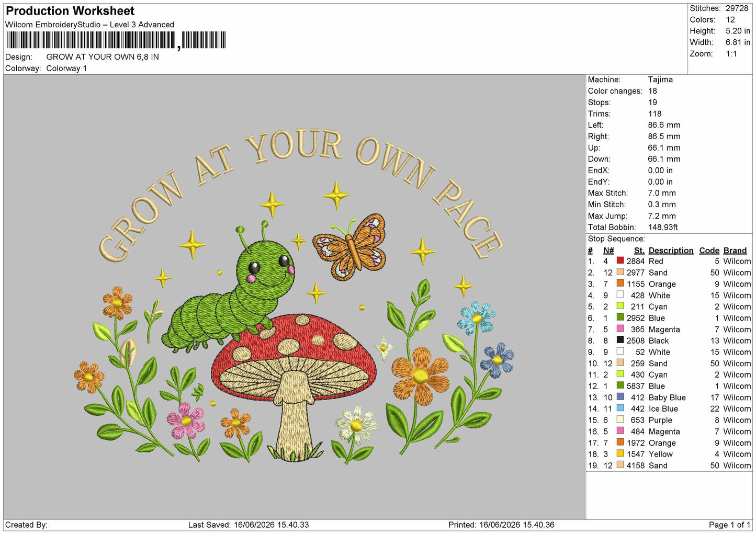This screenshot has height=534, width=756.
Task: Click the Yellow swatch in stop 18
Action: point(620,453)
